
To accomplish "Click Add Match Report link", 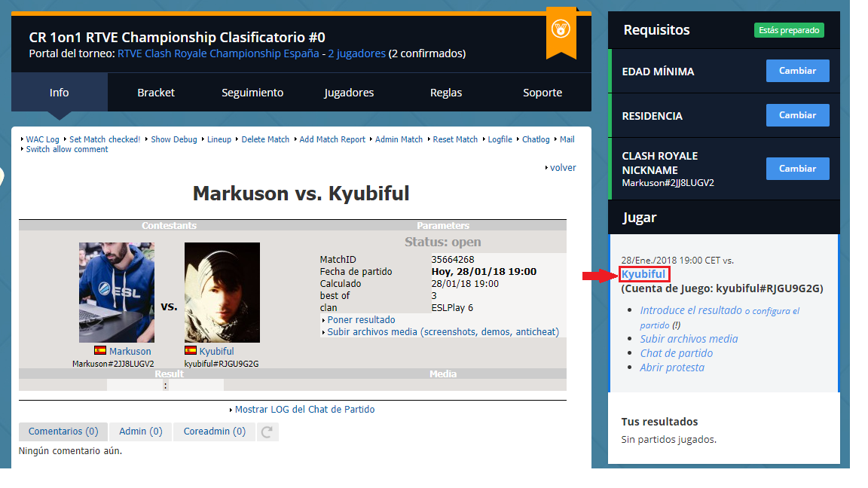I will [x=332, y=139].
